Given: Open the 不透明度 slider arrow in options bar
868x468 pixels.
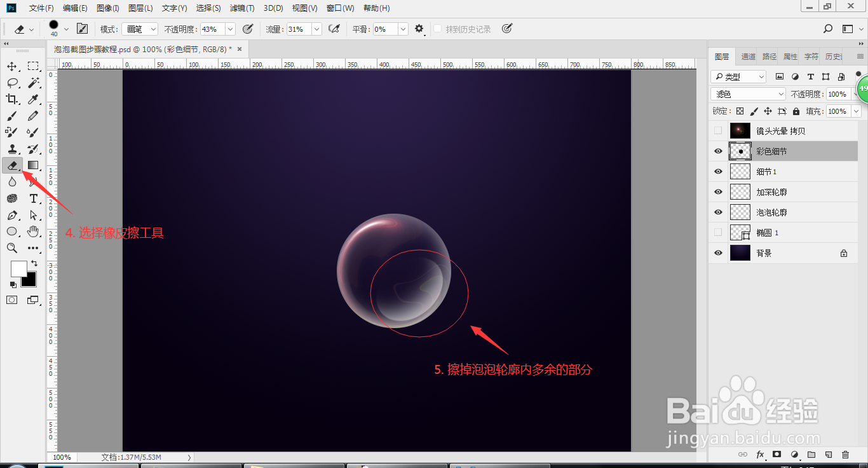Looking at the screenshot, I should pyautogui.click(x=230, y=29).
